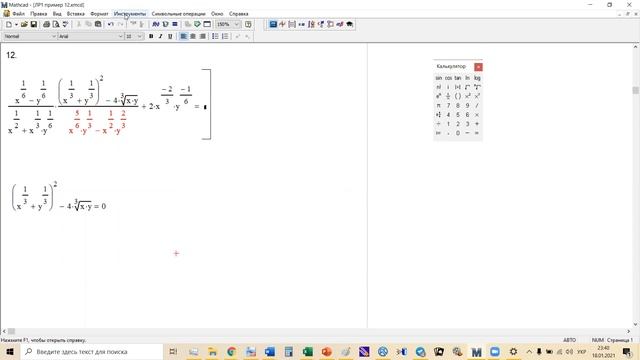This screenshot has height=360, width=640.
Task: Toggle italic formatting
Action: point(160,36)
